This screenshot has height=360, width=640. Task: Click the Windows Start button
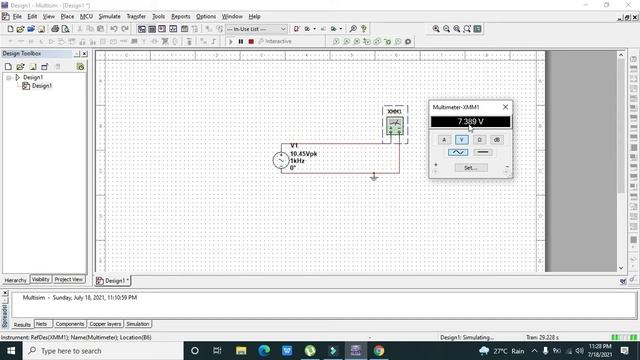[x=11, y=351]
